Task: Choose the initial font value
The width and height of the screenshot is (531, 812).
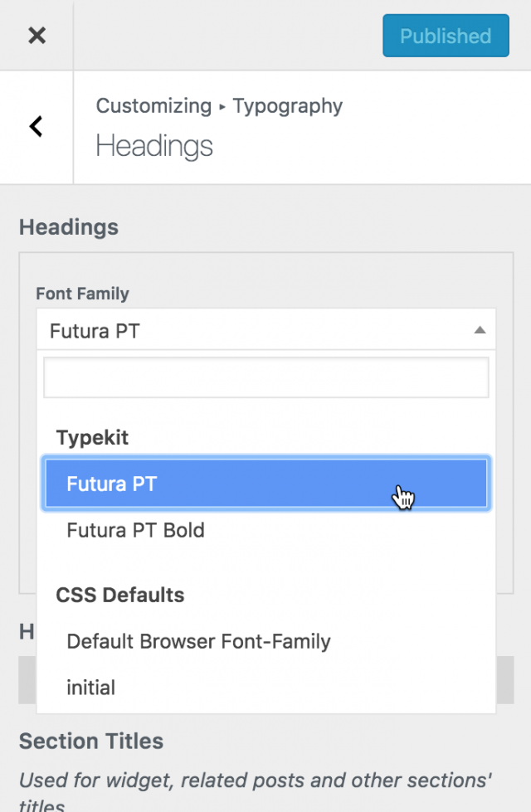Action: [x=91, y=687]
